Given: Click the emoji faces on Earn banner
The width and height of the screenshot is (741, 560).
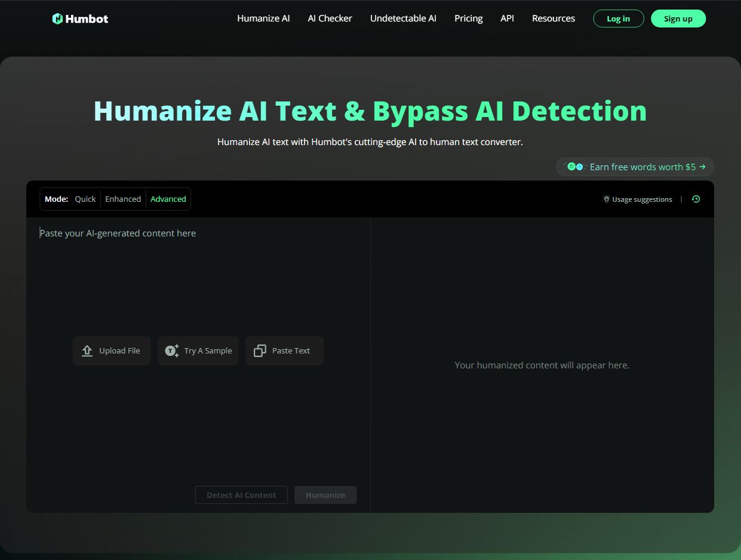Looking at the screenshot, I should [575, 167].
